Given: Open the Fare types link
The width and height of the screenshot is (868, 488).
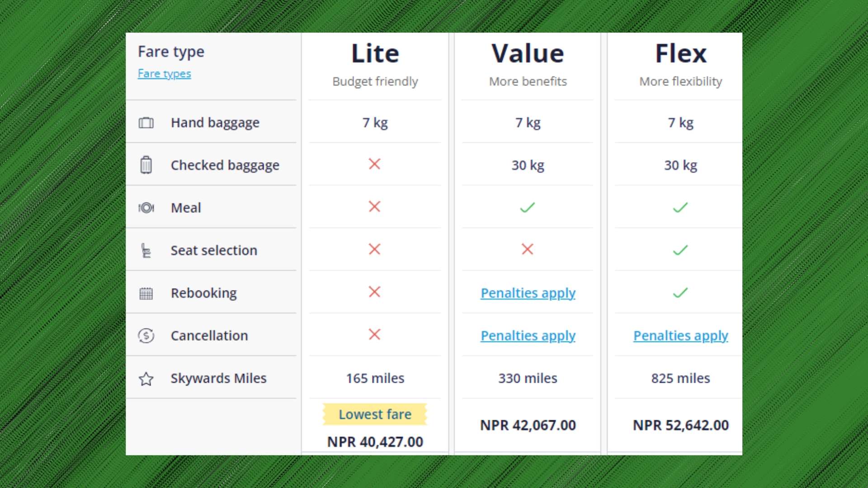Looking at the screenshot, I should coord(164,74).
